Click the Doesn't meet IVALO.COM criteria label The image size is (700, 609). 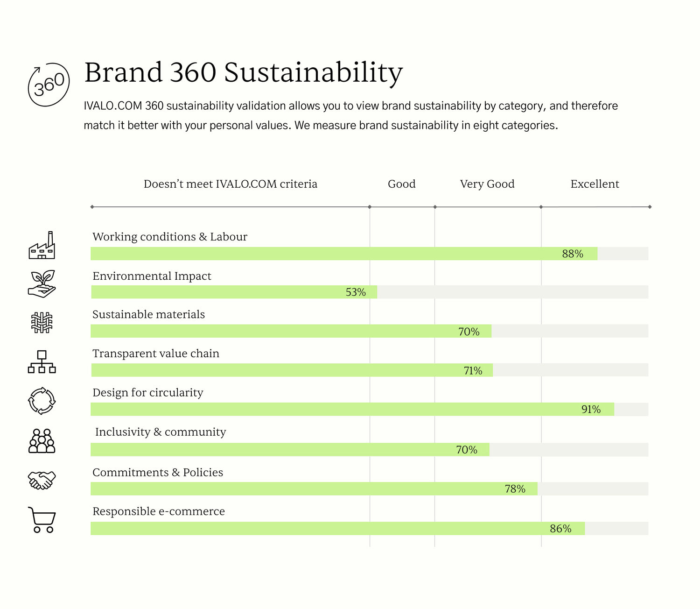(231, 184)
